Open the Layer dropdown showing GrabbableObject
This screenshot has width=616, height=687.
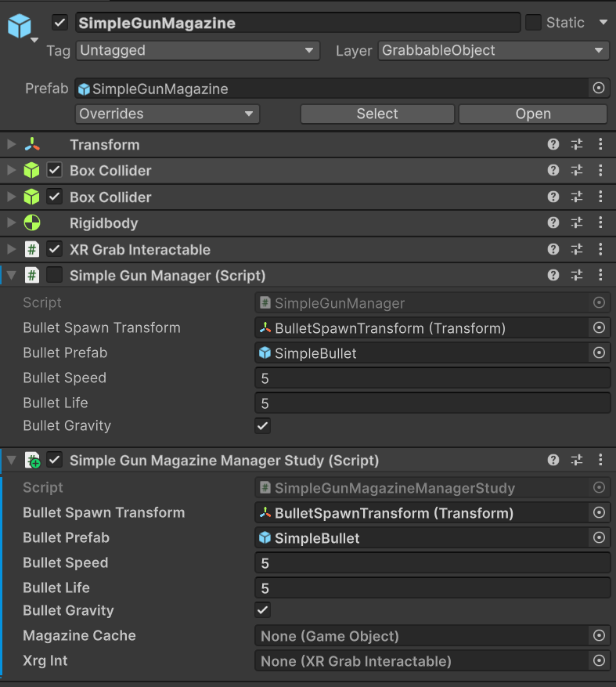(x=493, y=51)
